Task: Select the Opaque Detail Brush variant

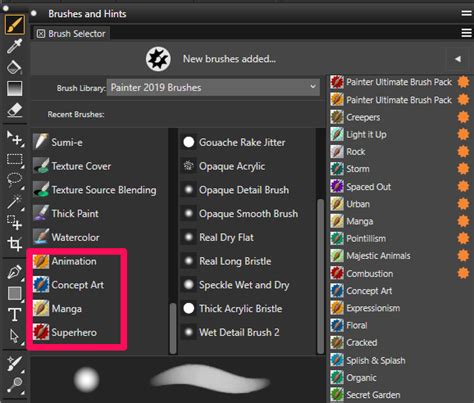Action: 248,190
